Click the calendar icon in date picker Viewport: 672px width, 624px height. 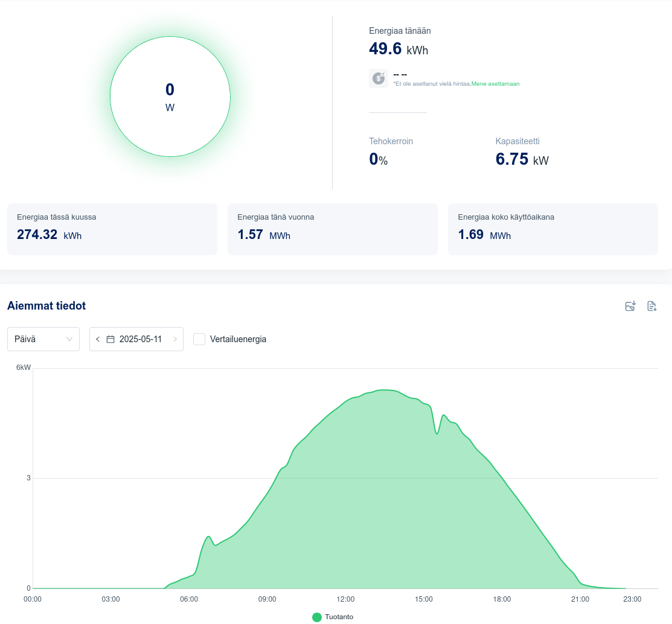(110, 339)
